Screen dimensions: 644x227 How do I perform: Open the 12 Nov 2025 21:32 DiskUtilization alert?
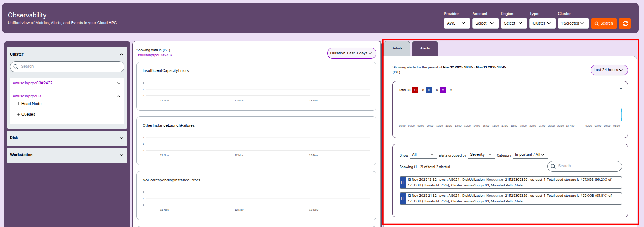click(x=511, y=199)
